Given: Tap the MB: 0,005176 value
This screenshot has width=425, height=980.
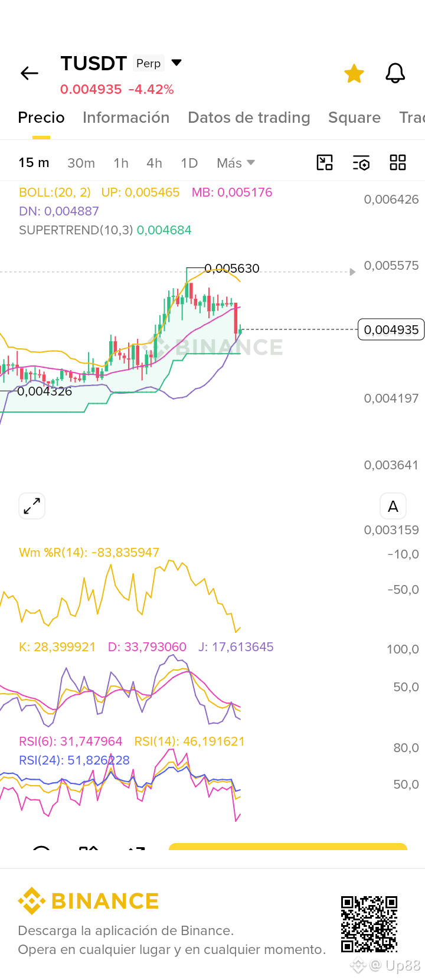Looking at the screenshot, I should click(x=232, y=192).
